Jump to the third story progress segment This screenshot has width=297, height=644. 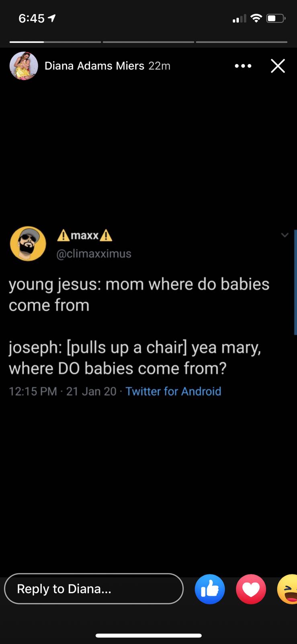pyautogui.click(x=242, y=42)
